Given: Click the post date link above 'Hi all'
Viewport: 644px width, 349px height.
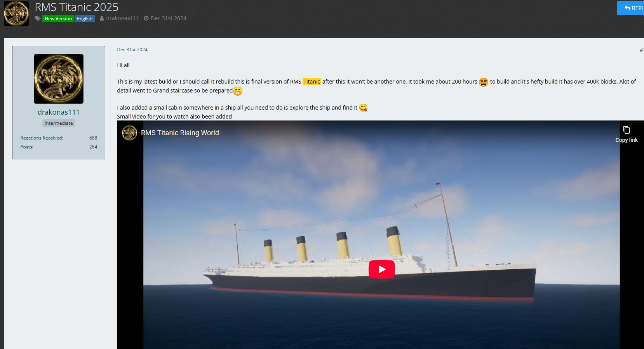Looking at the screenshot, I should [132, 50].
